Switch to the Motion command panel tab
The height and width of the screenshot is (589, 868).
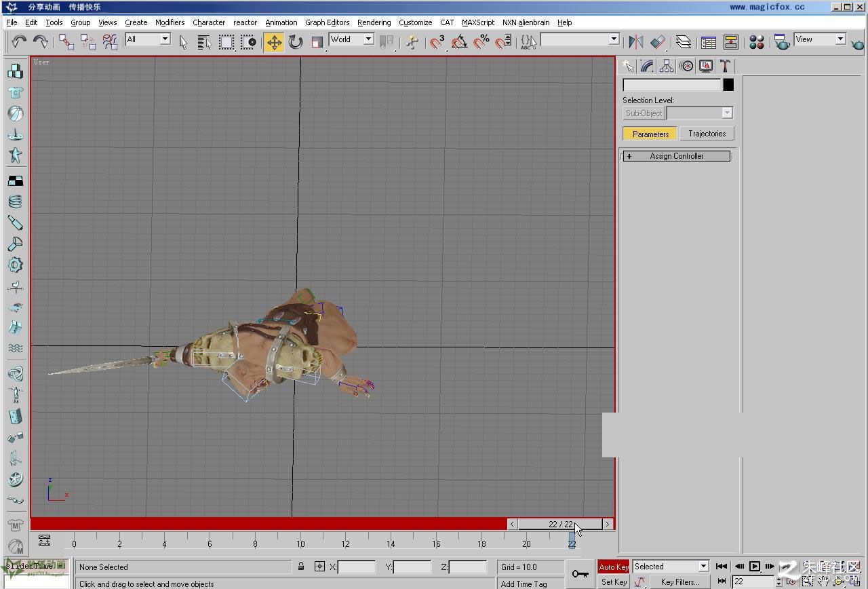687,66
